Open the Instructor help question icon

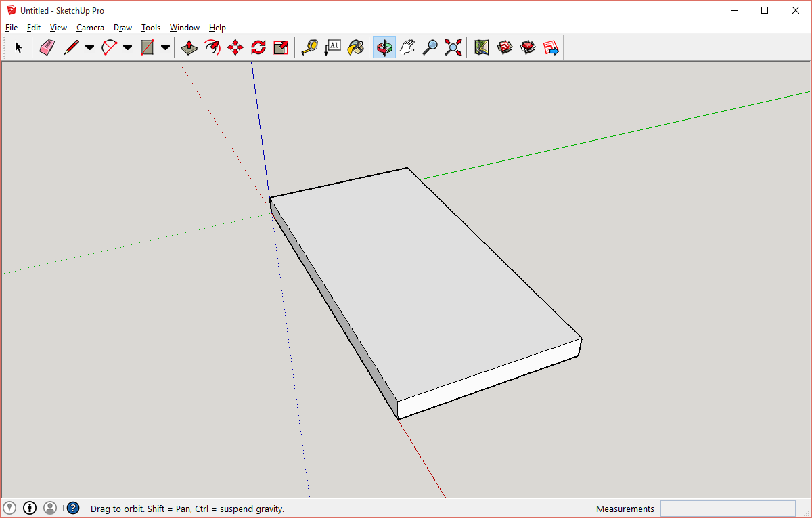point(73,508)
